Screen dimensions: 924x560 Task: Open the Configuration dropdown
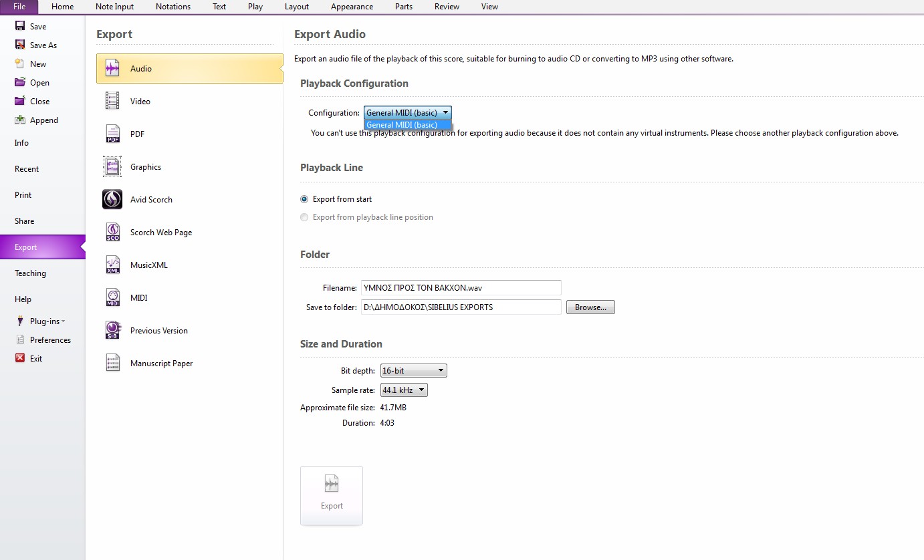tap(408, 113)
